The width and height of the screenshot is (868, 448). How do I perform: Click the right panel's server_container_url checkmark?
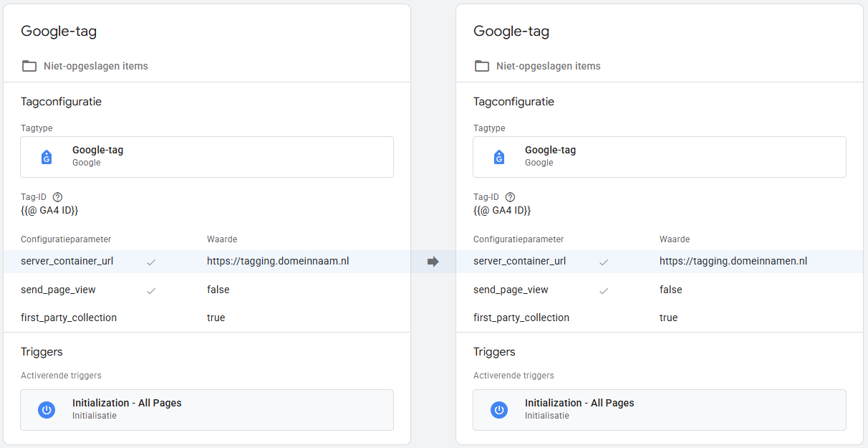[x=604, y=262]
